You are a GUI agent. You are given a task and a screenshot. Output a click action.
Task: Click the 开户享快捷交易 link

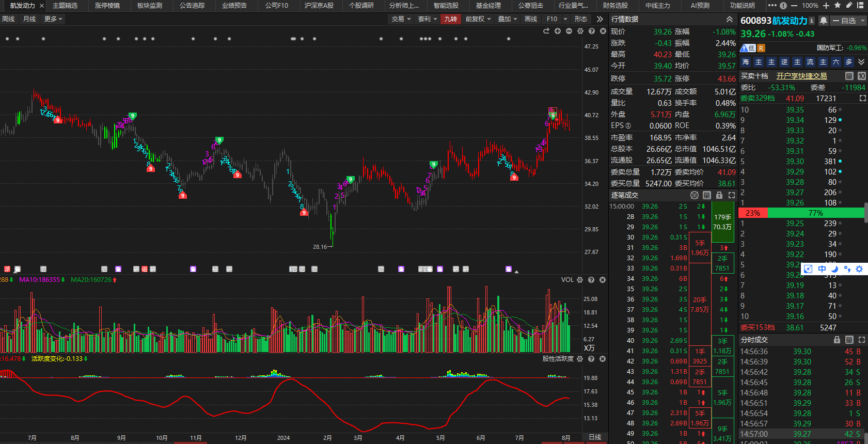click(x=802, y=76)
